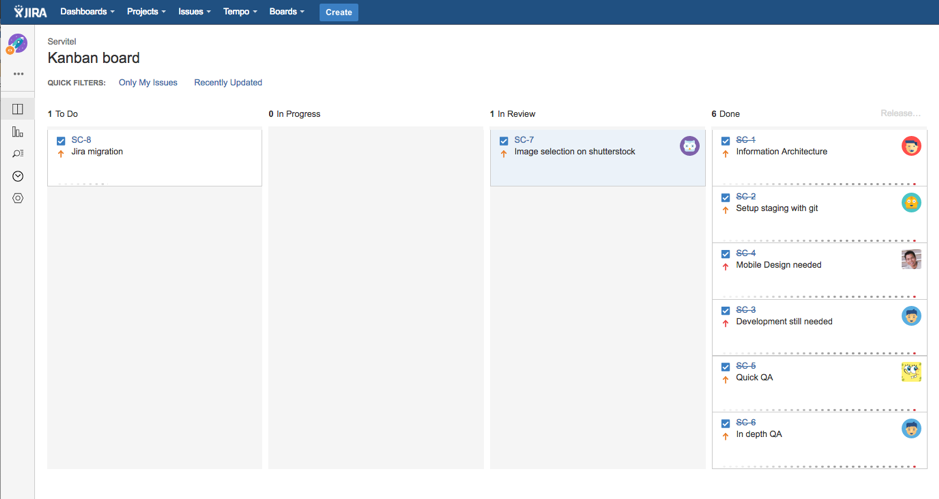
Task: Open the project settings hexagon icon
Action: (17, 198)
